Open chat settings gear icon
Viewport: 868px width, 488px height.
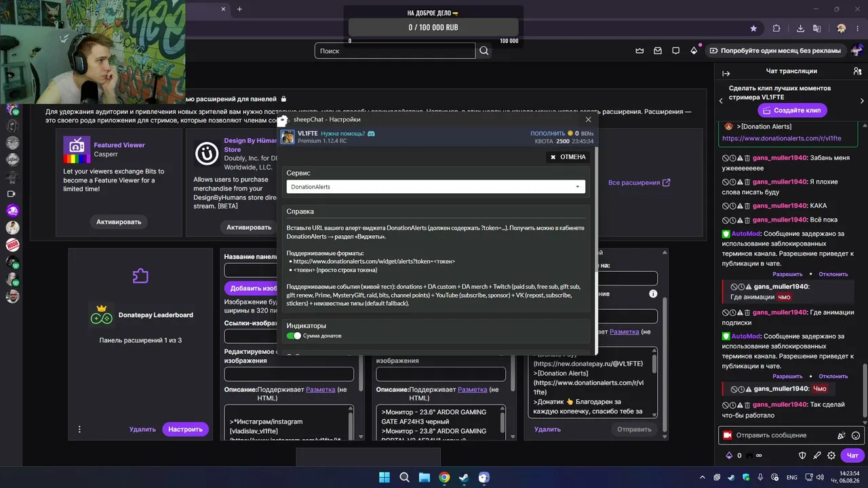pyautogui.click(x=831, y=455)
